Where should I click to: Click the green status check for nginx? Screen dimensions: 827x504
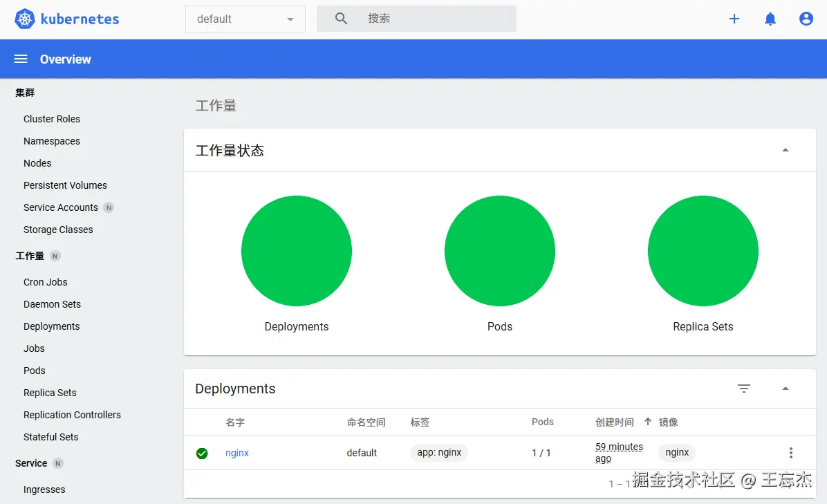pos(202,453)
